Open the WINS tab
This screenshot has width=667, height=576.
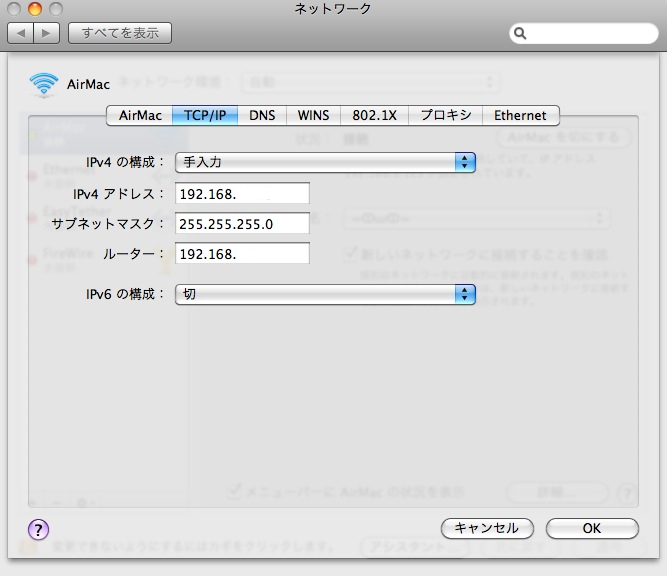314,115
